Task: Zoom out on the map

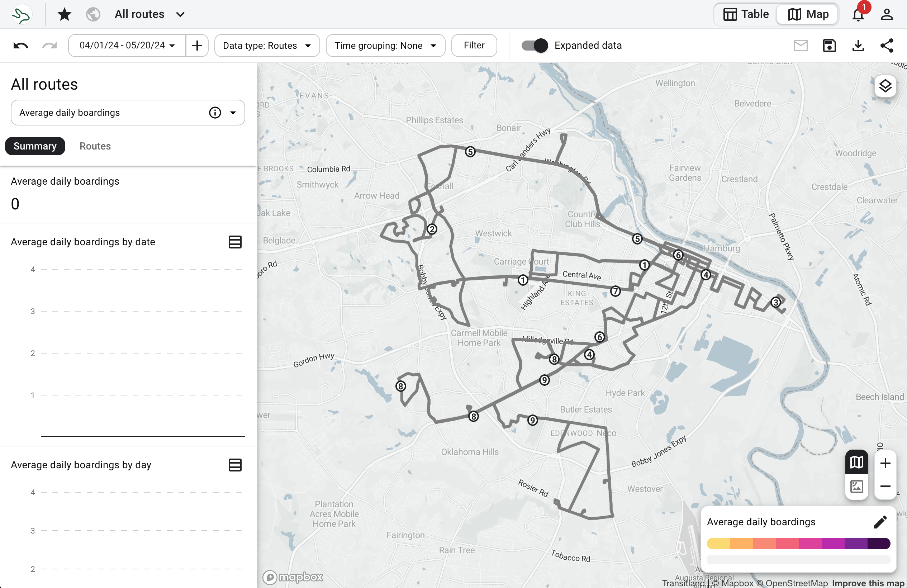Action: [885, 486]
